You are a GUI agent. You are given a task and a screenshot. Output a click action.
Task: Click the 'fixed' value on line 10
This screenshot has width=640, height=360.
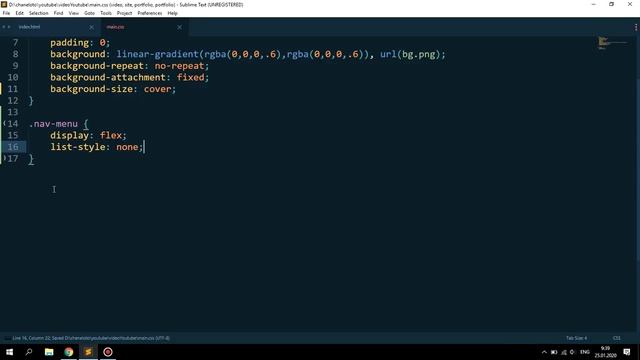tap(190, 77)
